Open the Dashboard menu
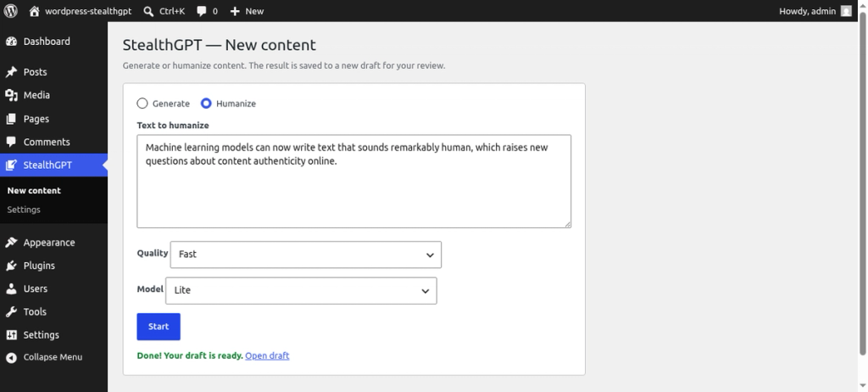Screen dimensions: 868x392 (53, 42)
